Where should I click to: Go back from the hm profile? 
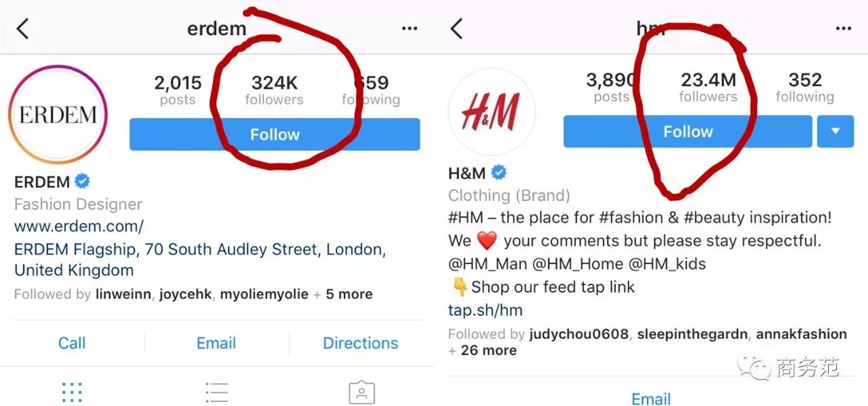456,29
